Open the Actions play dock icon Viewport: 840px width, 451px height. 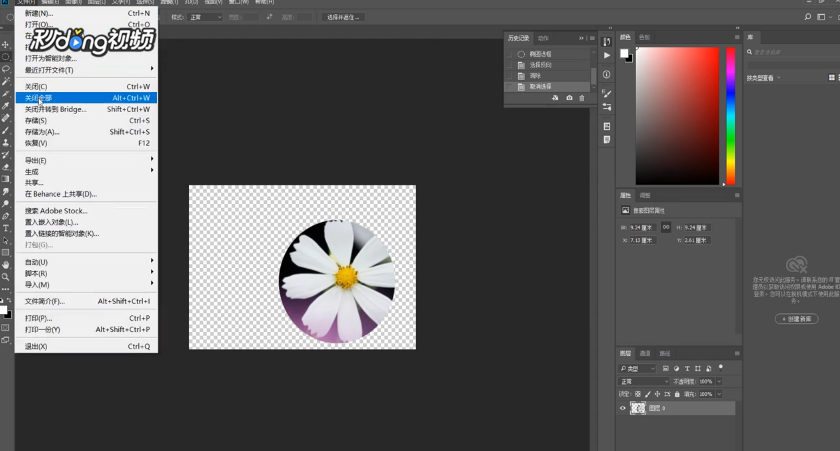606,55
